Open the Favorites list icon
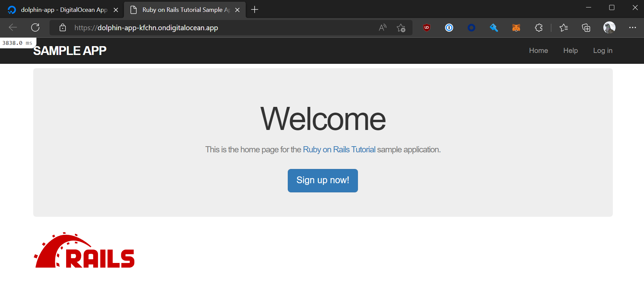Image resolution: width=644 pixels, height=285 pixels. [564, 28]
